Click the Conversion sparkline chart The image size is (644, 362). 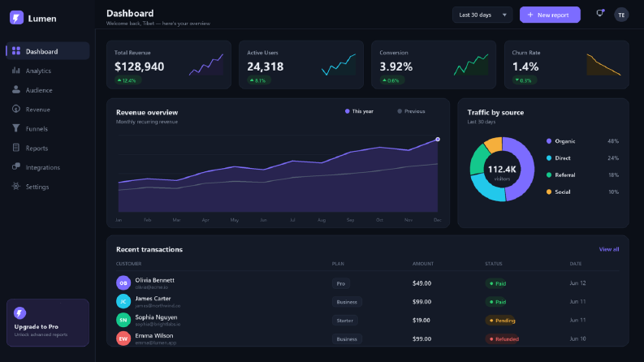coord(471,65)
